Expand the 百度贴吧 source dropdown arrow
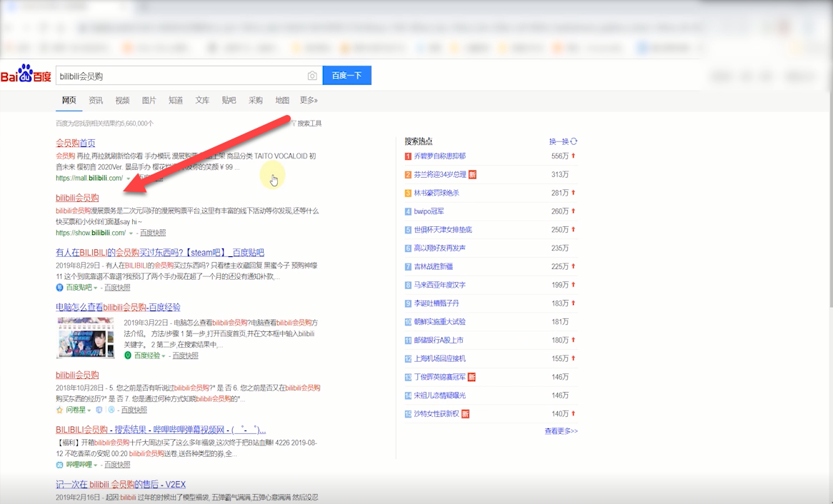833x504 pixels. pyautogui.click(x=96, y=288)
